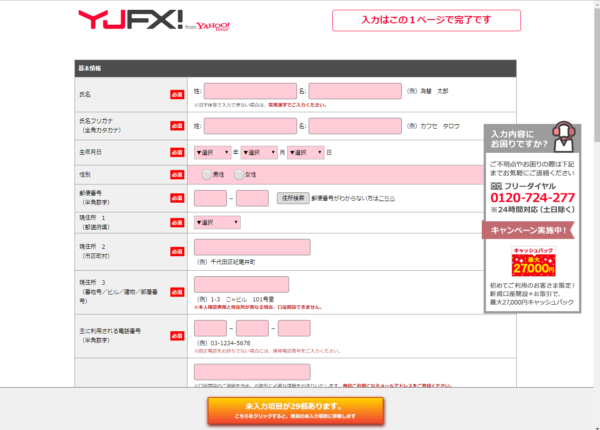Open the birth day dropdown
Image resolution: width=600 pixels, height=430 pixels.
[x=306, y=152]
